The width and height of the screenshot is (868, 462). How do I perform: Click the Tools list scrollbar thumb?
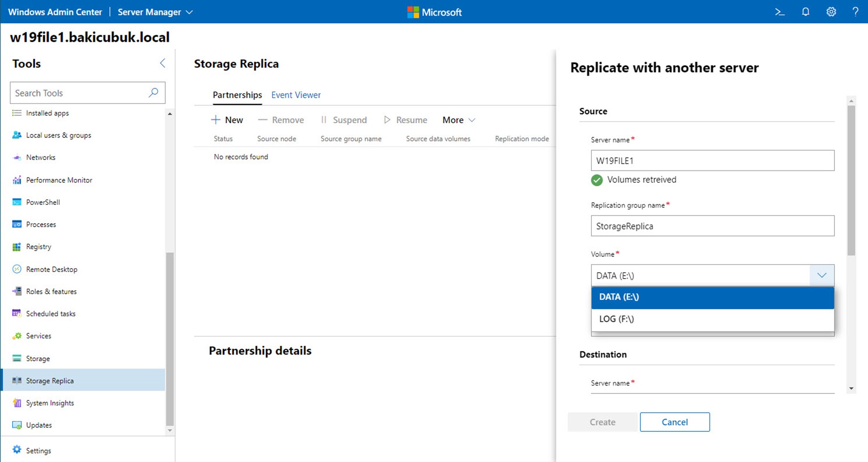pyautogui.click(x=170, y=338)
